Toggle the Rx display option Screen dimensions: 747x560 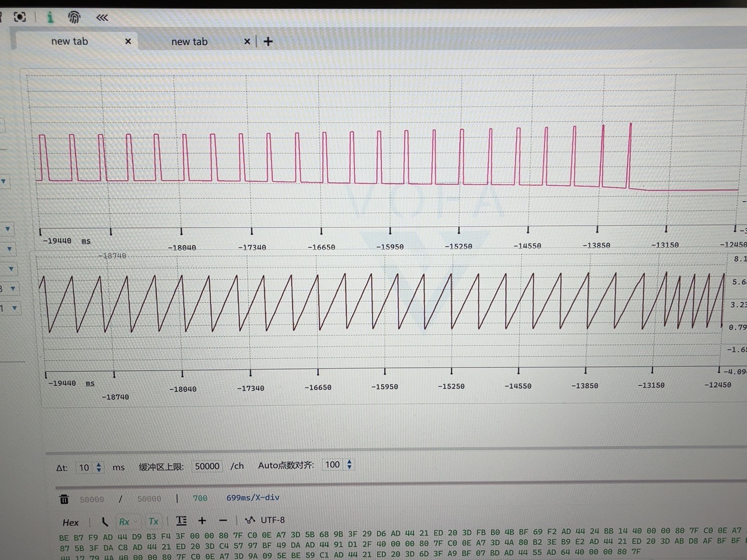click(125, 522)
